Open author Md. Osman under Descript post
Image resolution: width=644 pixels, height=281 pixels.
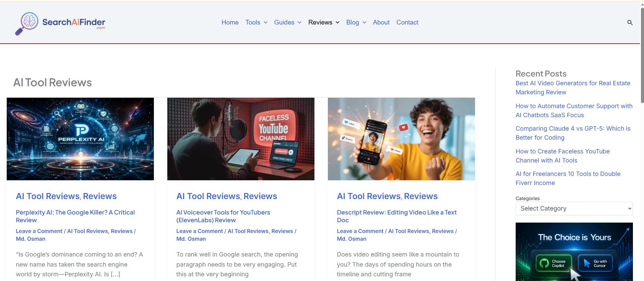tap(352, 239)
